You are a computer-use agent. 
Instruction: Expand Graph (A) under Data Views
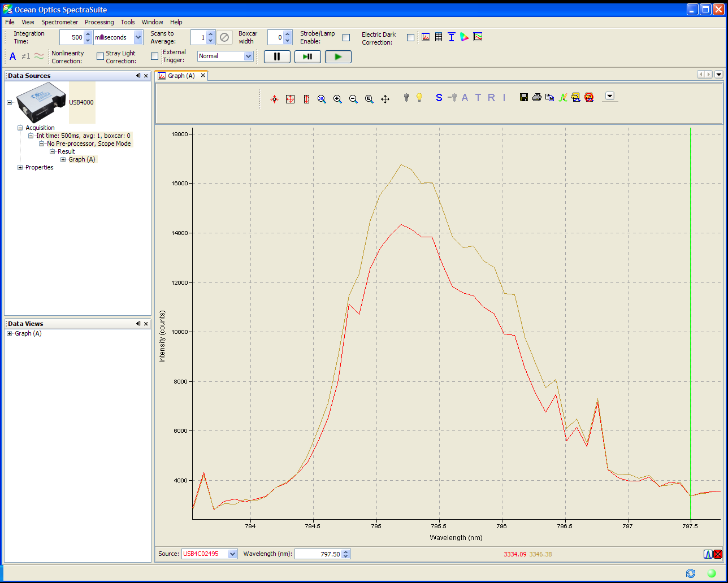point(10,333)
